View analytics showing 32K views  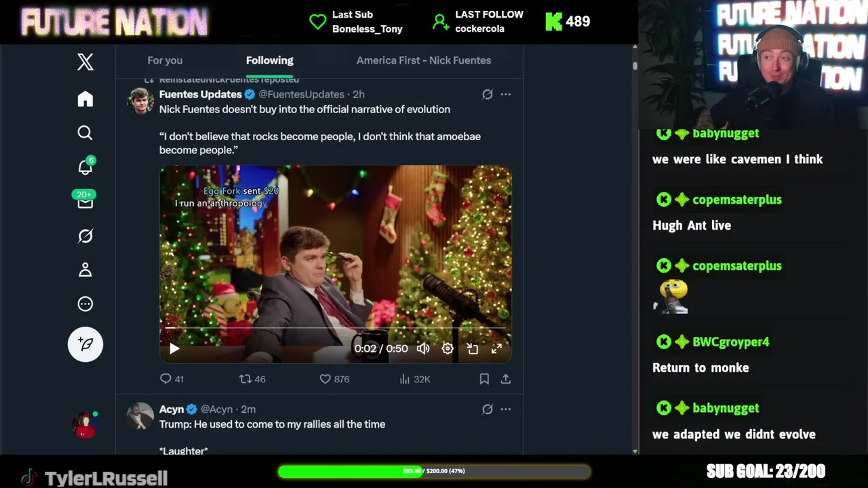tap(415, 379)
